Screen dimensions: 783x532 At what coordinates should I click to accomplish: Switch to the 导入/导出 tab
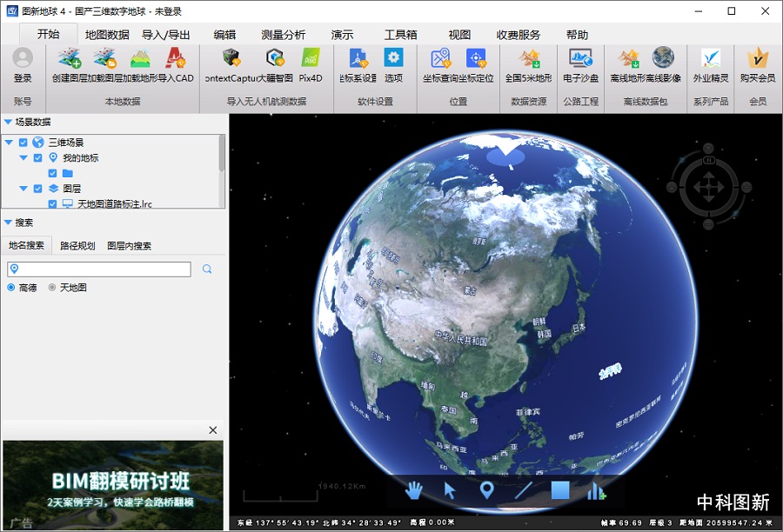pos(166,35)
